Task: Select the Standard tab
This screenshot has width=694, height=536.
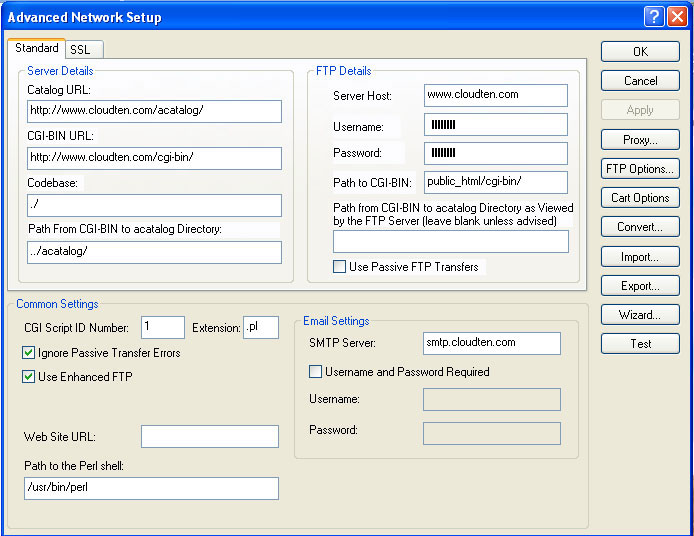Action: (37, 48)
